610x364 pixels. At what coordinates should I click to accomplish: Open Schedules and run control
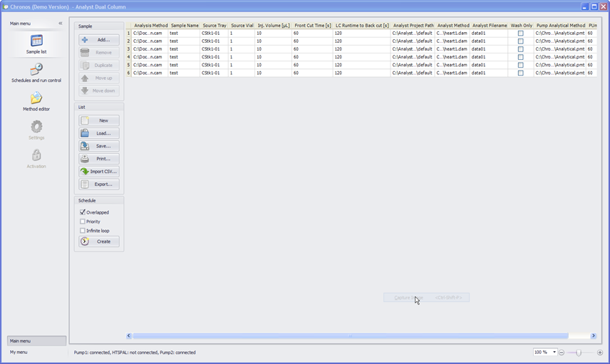point(36,73)
